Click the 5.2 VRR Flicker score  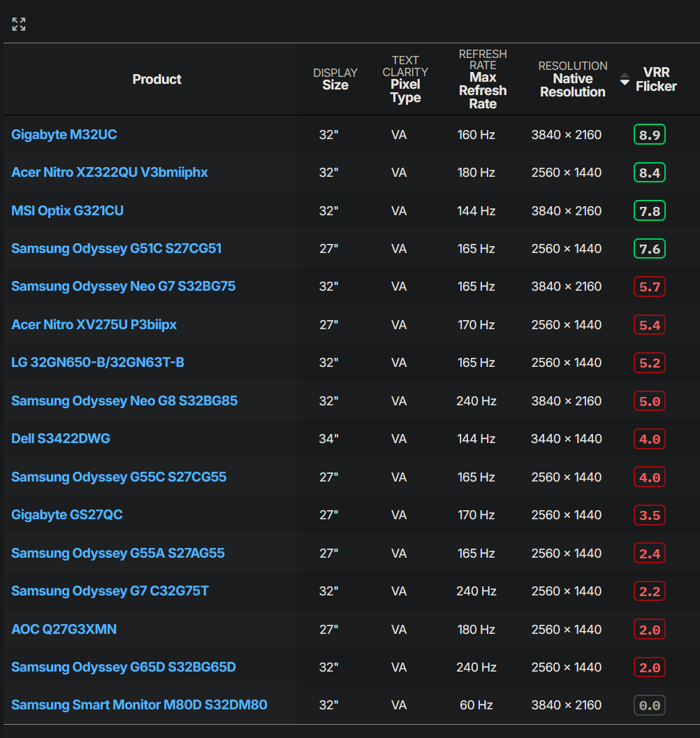(x=650, y=363)
